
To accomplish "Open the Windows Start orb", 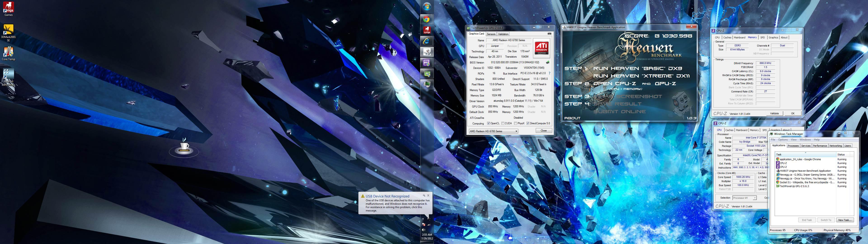I will (x=427, y=7).
